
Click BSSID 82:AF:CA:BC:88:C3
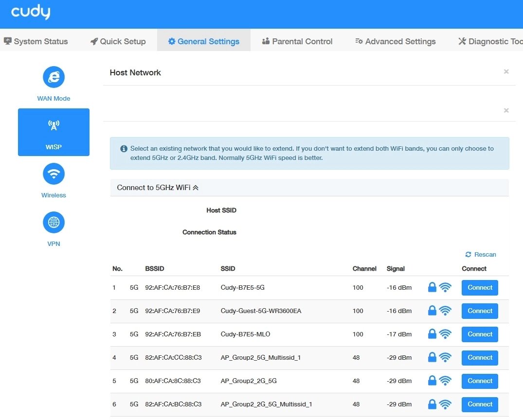point(173,404)
